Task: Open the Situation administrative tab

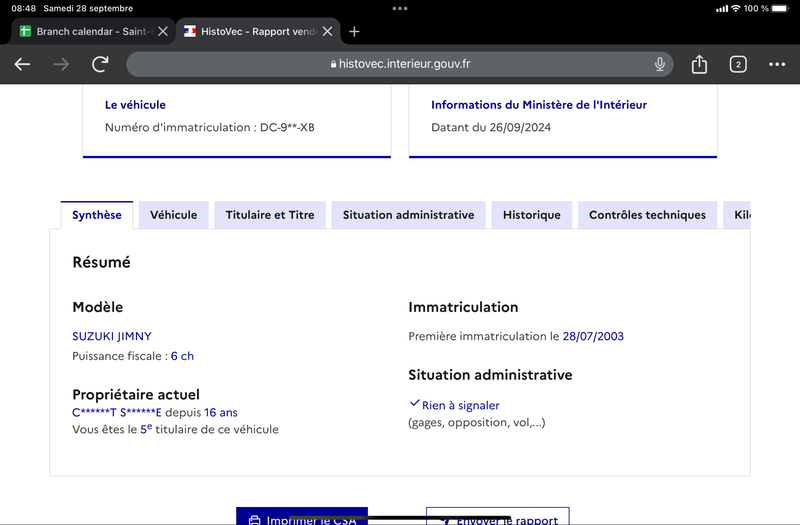Action: (x=408, y=215)
